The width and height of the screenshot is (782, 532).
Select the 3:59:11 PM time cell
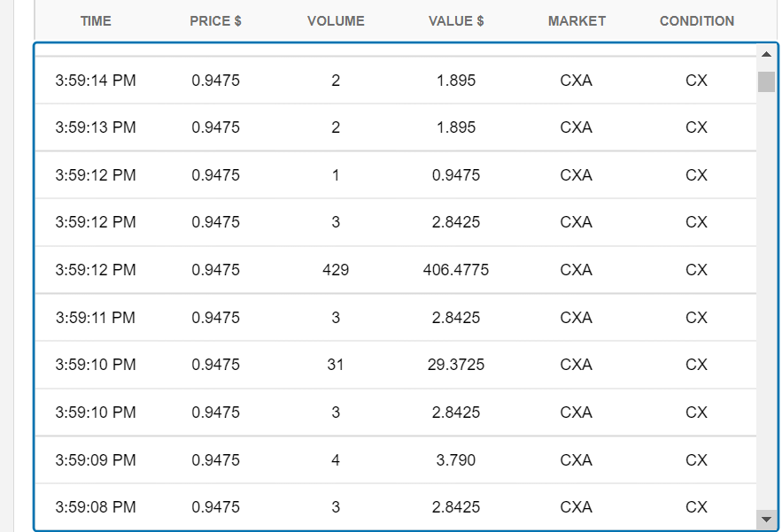pyautogui.click(x=96, y=318)
